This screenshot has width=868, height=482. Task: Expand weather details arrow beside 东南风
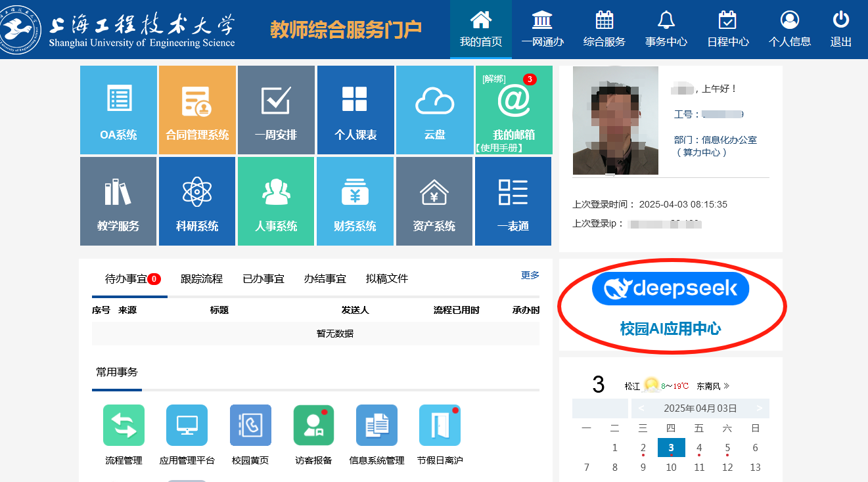pos(726,386)
